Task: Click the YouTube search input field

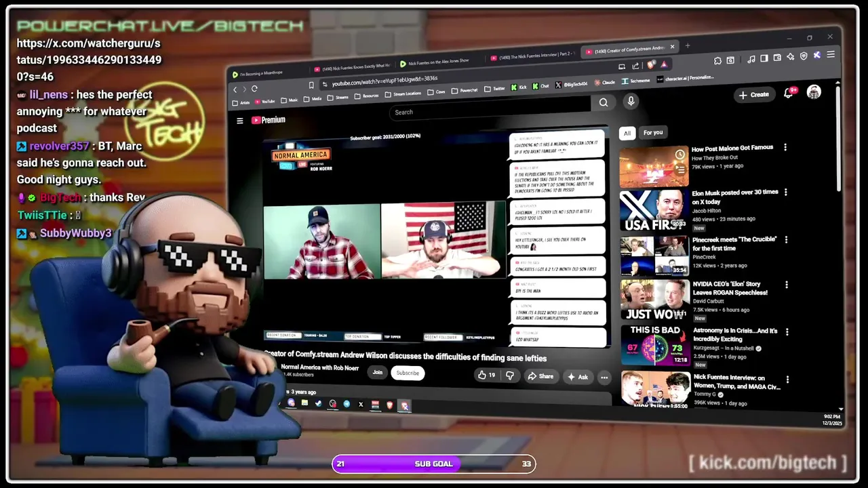Action: click(492, 108)
